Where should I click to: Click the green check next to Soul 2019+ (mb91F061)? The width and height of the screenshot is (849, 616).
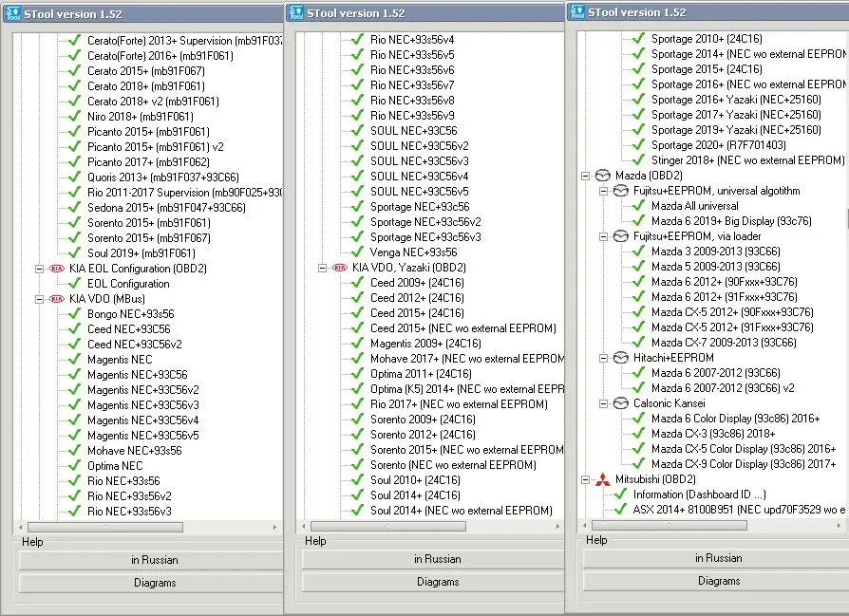(x=75, y=252)
